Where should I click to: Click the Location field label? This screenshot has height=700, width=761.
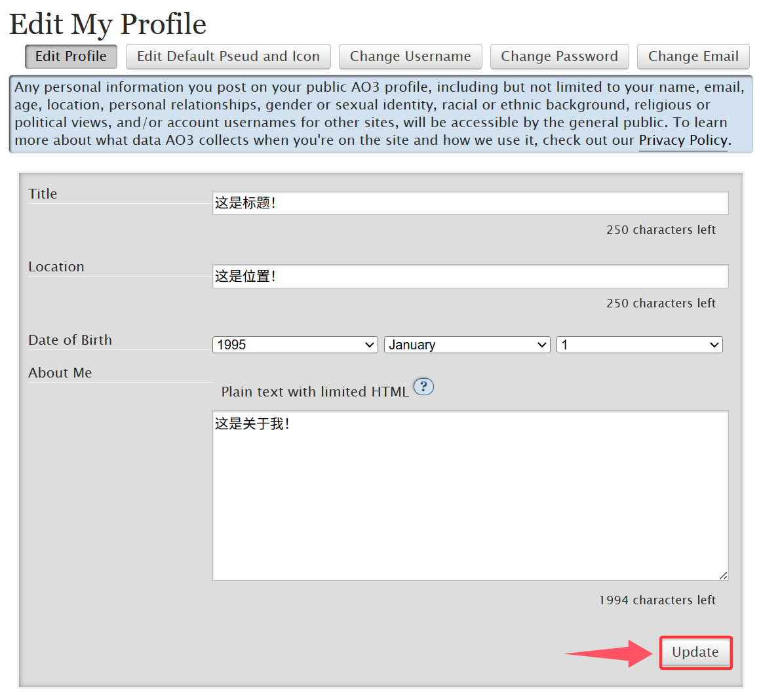(56, 267)
